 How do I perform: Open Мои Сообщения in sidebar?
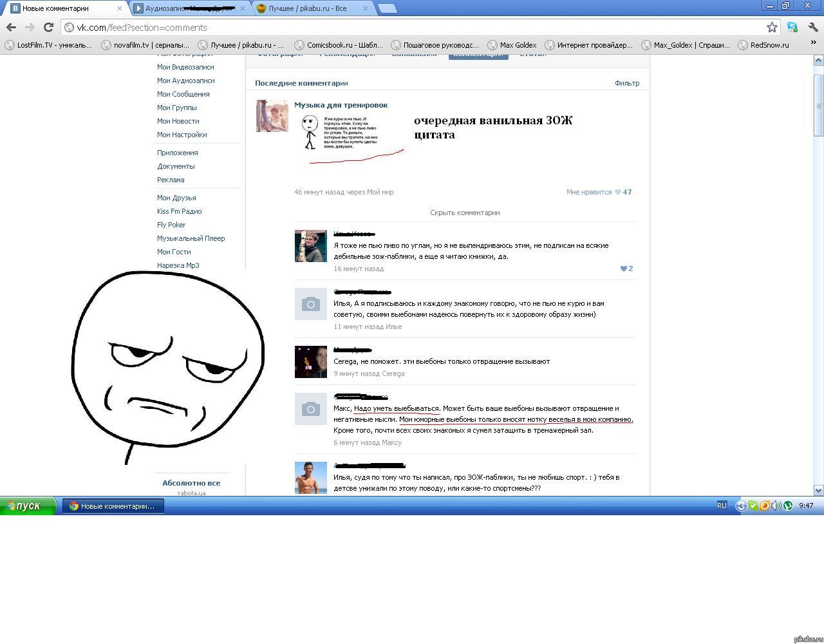tap(183, 94)
